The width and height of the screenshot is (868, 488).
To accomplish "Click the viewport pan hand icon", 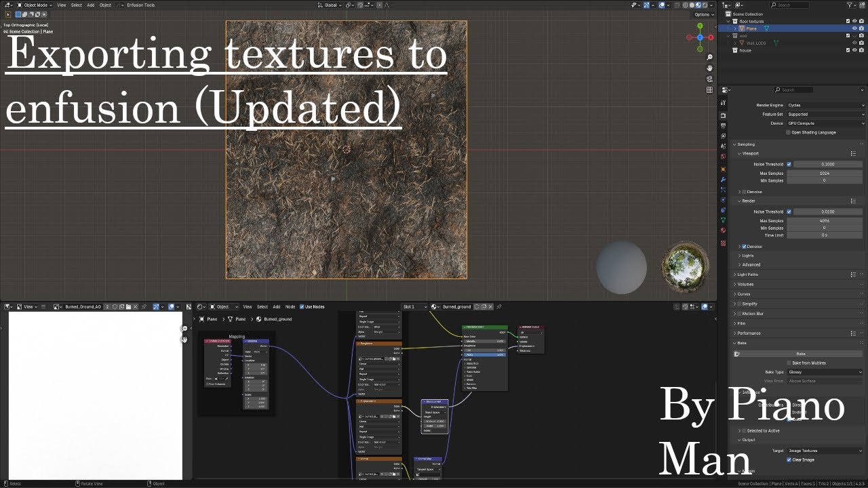I will click(x=709, y=68).
